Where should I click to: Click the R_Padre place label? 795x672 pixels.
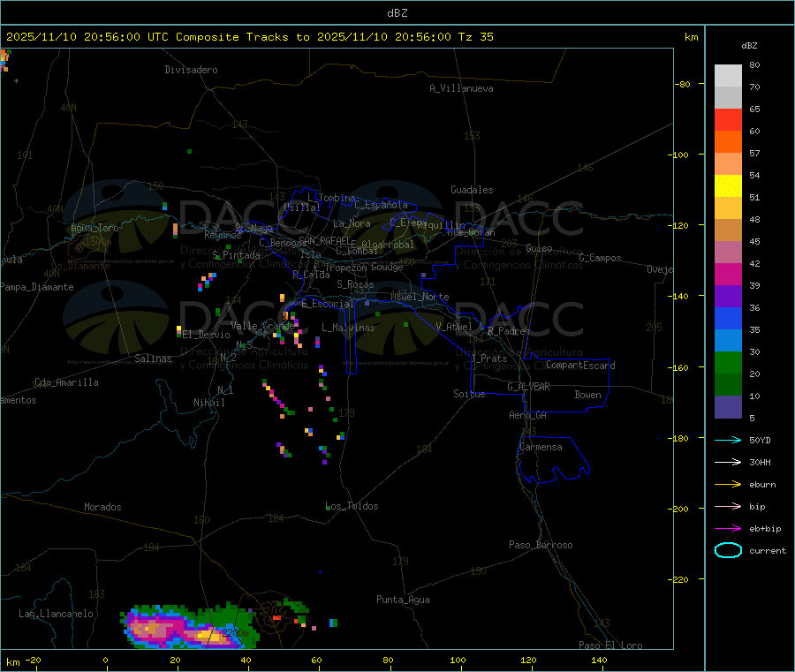(506, 331)
